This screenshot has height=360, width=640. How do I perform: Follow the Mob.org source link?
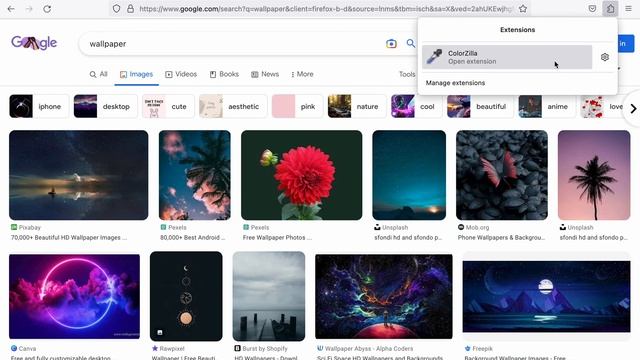pyautogui.click(x=473, y=227)
